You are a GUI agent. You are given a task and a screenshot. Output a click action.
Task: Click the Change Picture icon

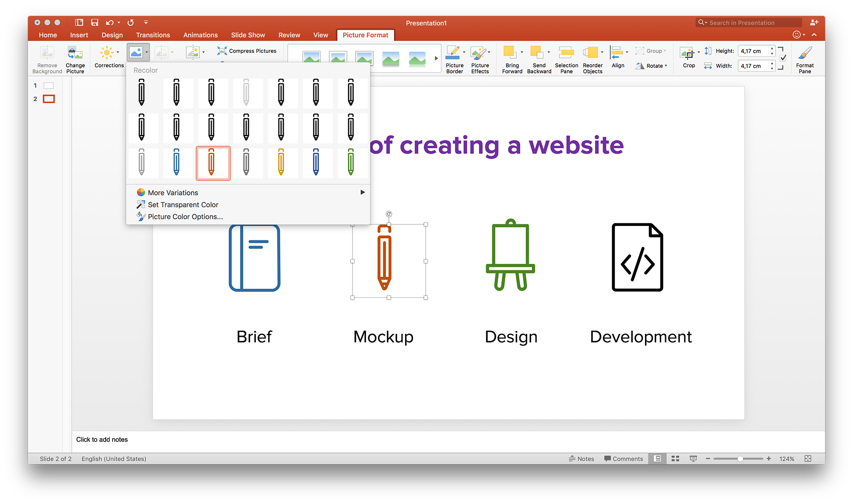pos(75,58)
